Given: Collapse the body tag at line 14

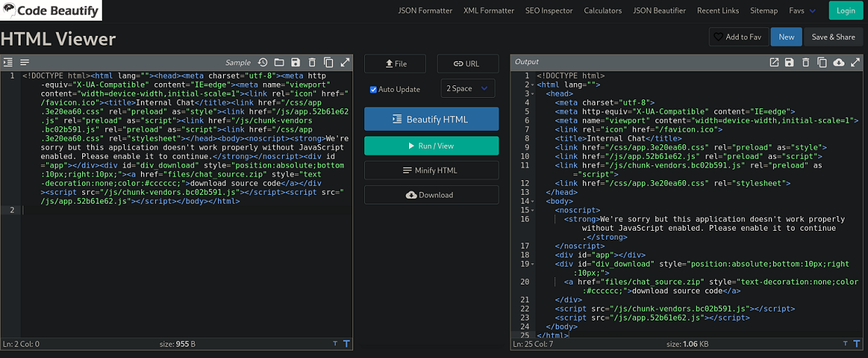Looking at the screenshot, I should 532,201.
